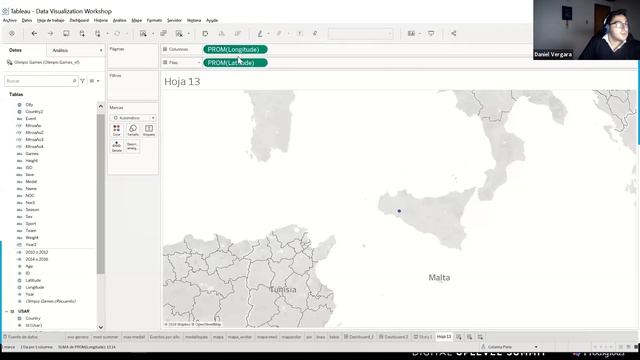Open the Mapa menu

point(137,20)
